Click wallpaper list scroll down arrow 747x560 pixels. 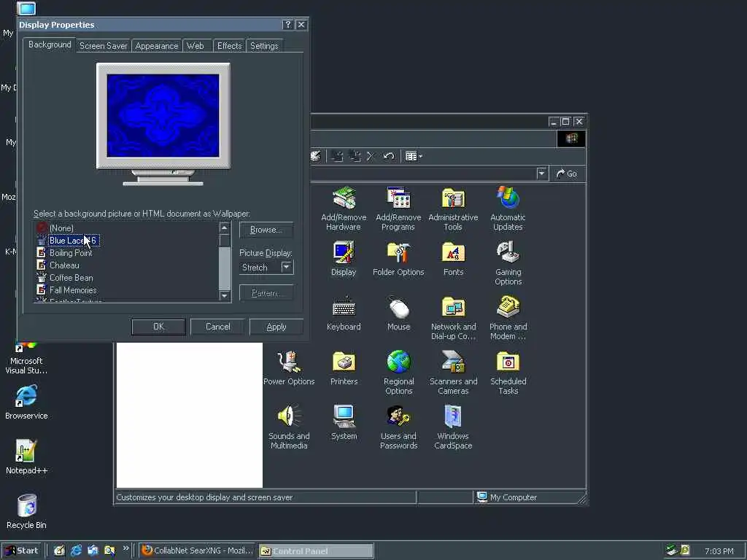tap(225, 296)
